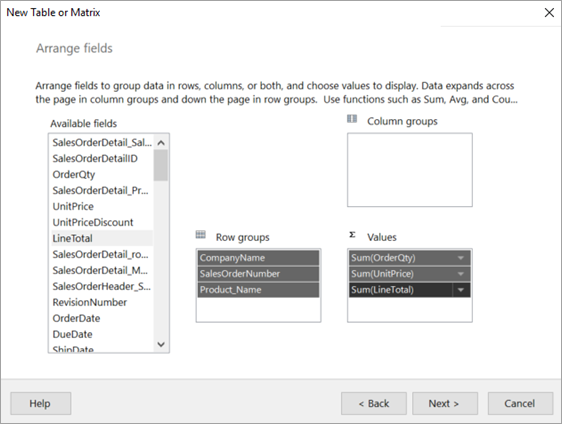Select UnitPriceDiscount in Available fields
This screenshot has height=424, width=562.
102,222
